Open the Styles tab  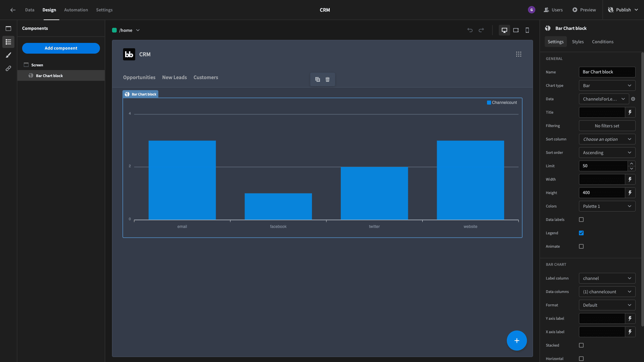pyautogui.click(x=578, y=42)
